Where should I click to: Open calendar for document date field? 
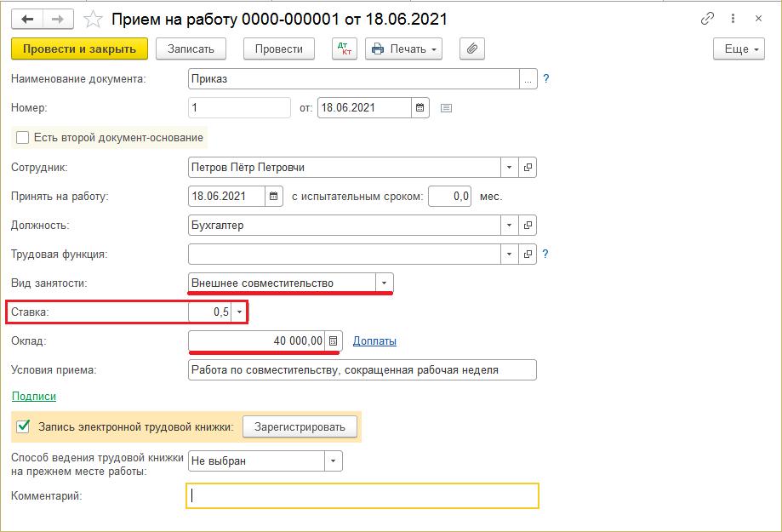pyautogui.click(x=420, y=108)
